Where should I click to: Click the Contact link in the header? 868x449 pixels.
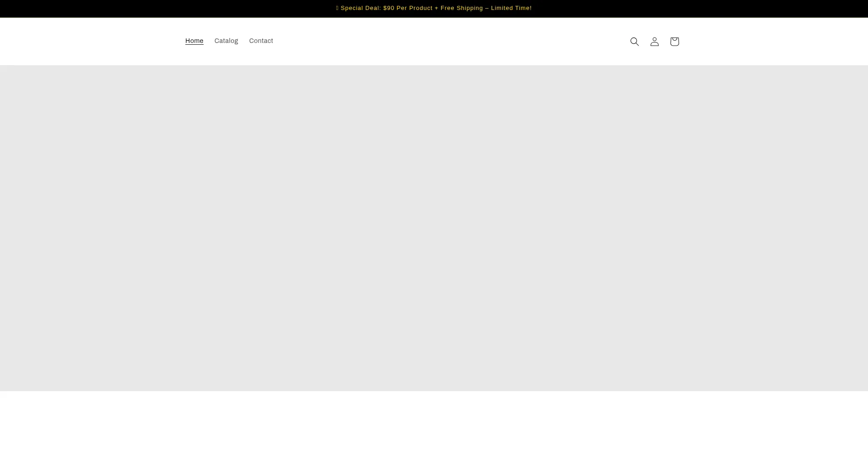tap(261, 41)
